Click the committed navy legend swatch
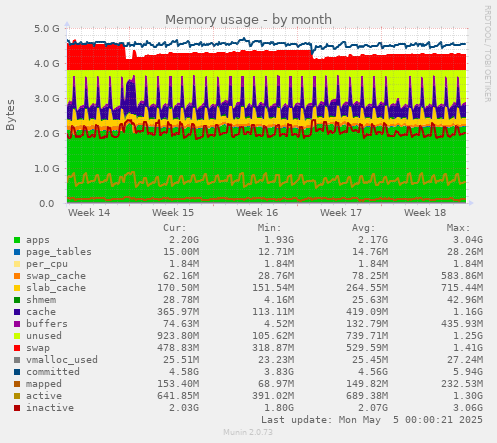497x443 pixels. click(x=17, y=372)
